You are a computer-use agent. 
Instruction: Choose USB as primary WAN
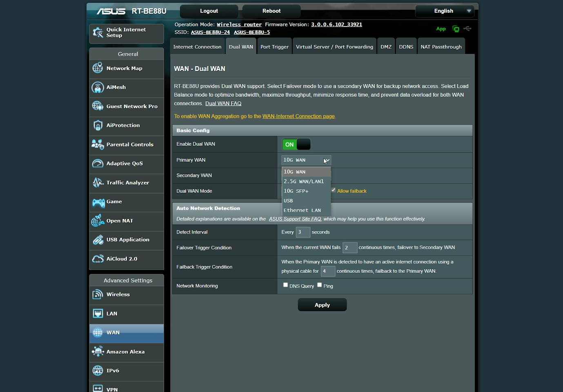(x=306, y=201)
